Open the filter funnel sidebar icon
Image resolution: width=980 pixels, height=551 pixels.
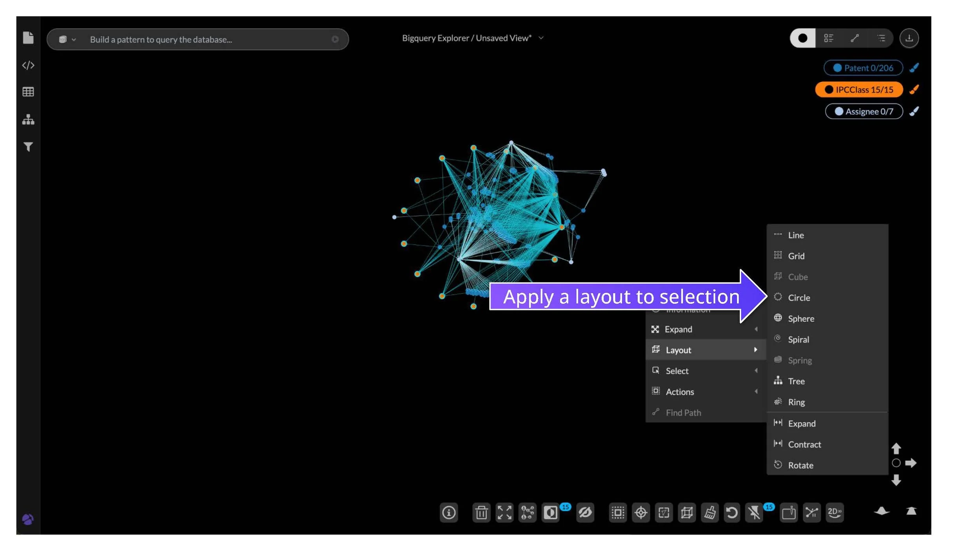point(28,147)
